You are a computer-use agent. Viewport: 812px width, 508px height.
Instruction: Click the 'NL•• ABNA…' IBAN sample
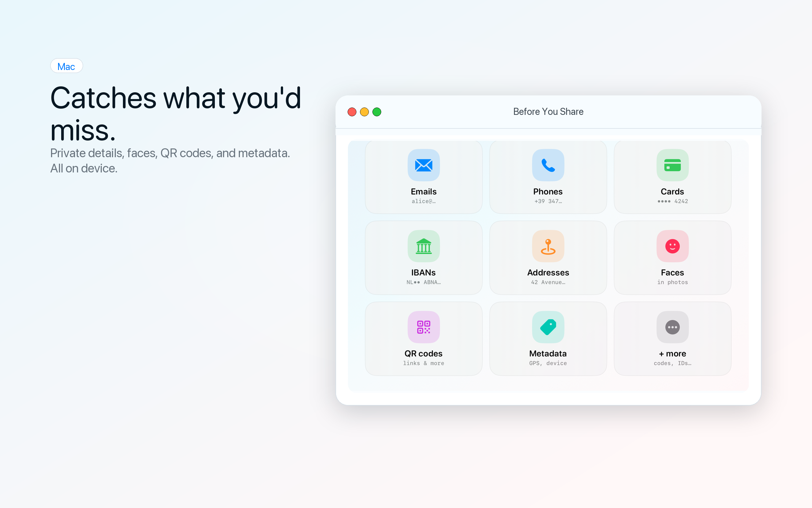point(423,282)
